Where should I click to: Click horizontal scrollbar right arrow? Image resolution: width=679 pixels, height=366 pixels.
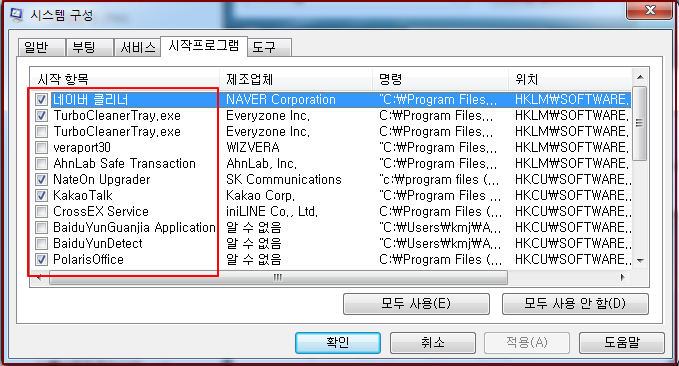click(x=623, y=278)
